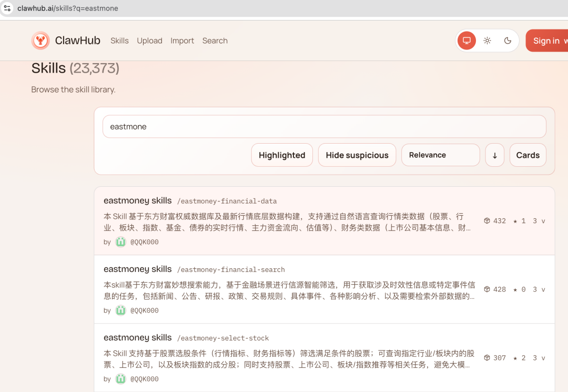The height and width of the screenshot is (392, 568).
Task: Open @QQK000 author link on eastmoney-financial-search
Action: 144,310
